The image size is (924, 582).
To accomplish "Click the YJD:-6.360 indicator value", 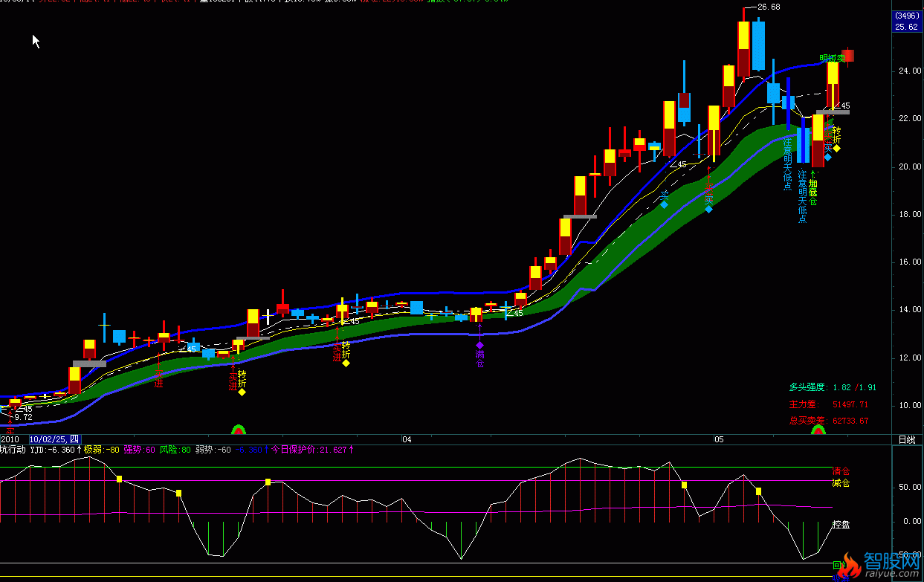I will (55, 450).
